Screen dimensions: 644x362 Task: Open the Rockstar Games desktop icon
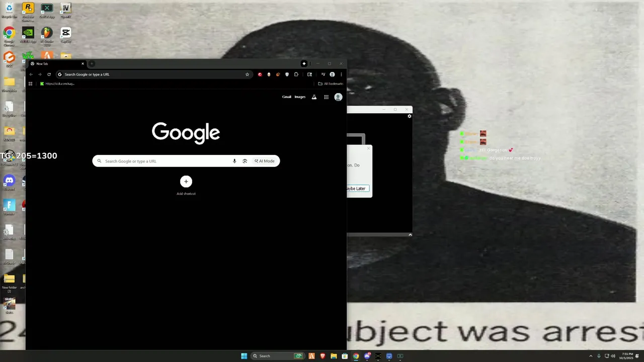pos(28,12)
